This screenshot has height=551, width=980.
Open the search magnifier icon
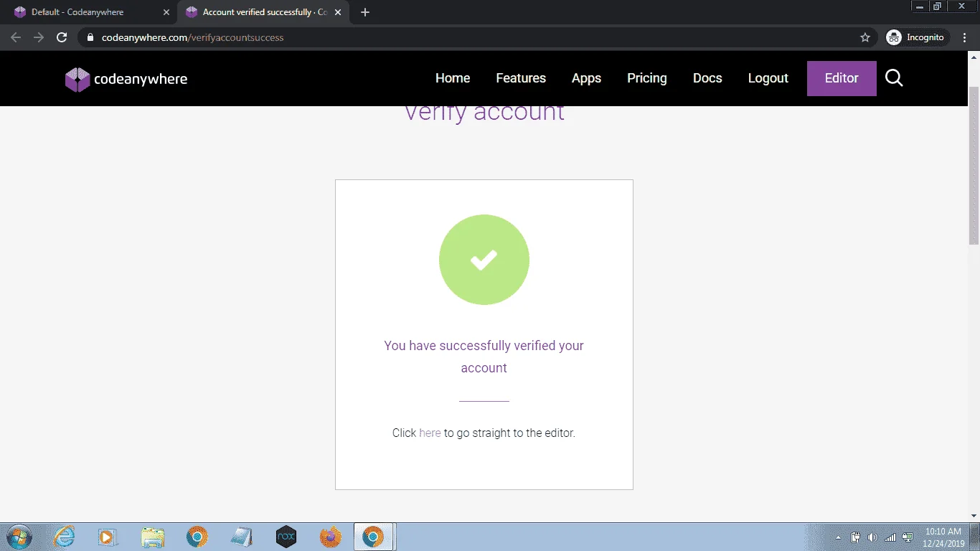pyautogui.click(x=894, y=78)
